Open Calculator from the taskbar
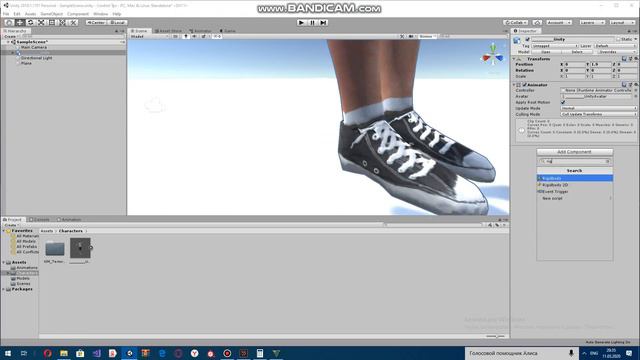This screenshot has width=640, height=360. [260, 353]
